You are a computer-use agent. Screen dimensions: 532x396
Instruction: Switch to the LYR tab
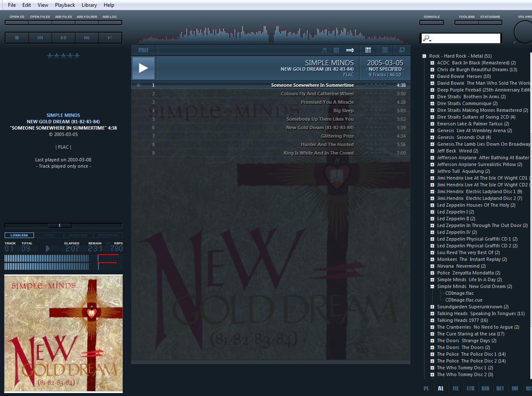pos(470,388)
